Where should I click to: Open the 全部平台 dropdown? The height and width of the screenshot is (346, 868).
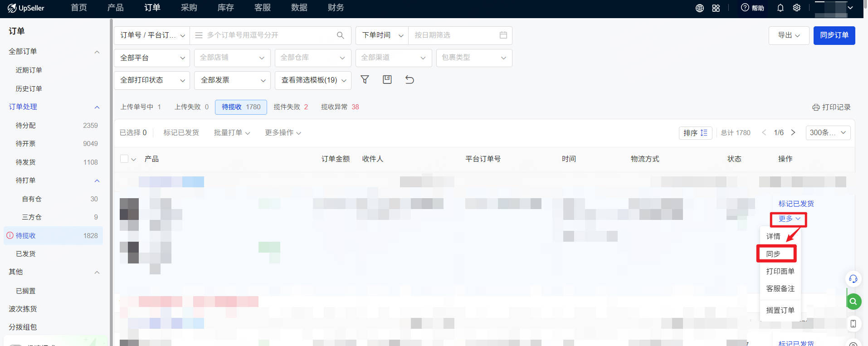click(152, 58)
